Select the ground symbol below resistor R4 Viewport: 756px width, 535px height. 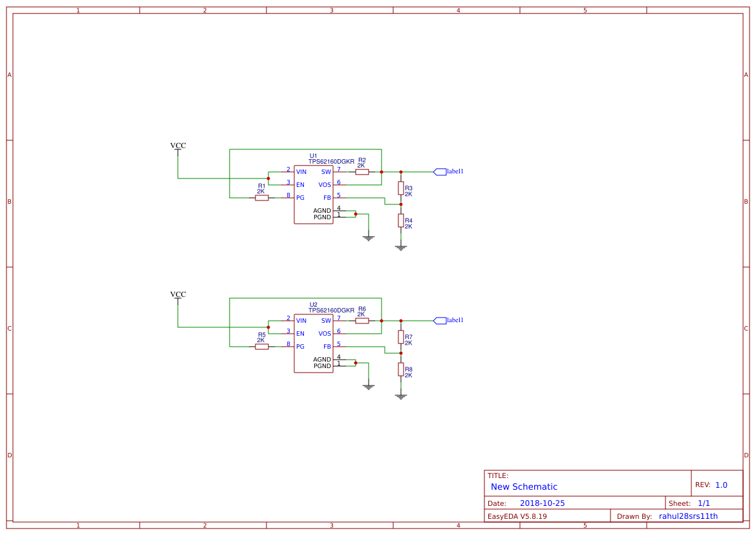401,246
